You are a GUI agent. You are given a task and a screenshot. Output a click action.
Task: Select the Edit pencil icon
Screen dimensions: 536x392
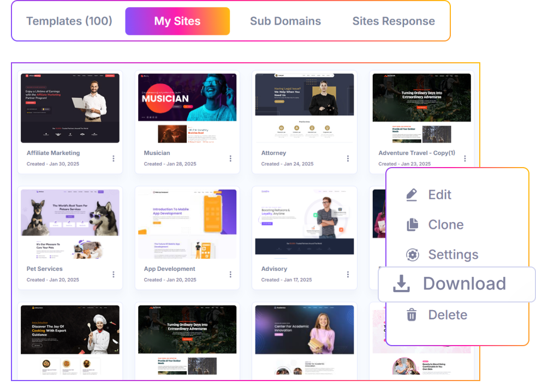tap(411, 194)
